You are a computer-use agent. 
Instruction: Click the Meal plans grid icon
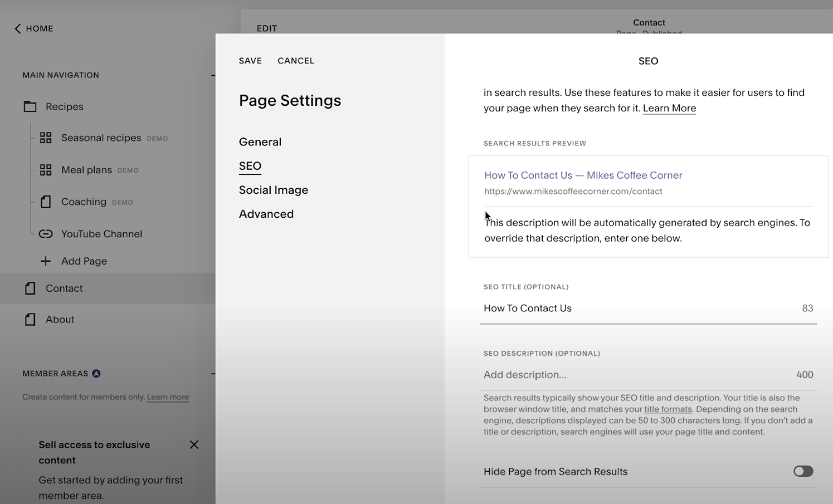tap(46, 170)
